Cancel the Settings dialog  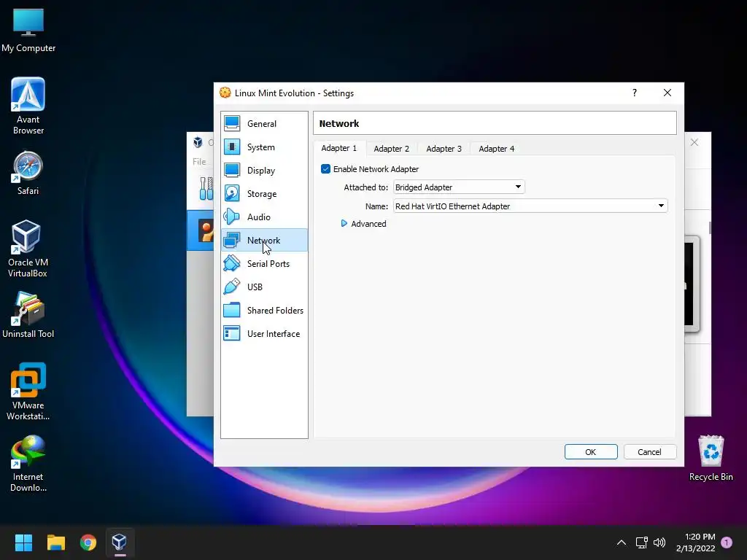pos(649,452)
